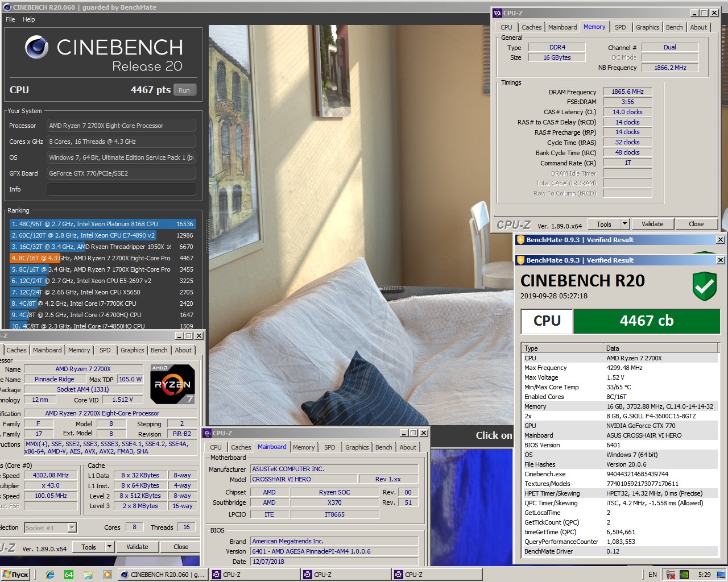Viewport: 728px width, 582px height.
Task: Switch to Caches tab in Memory window
Action: point(531,27)
